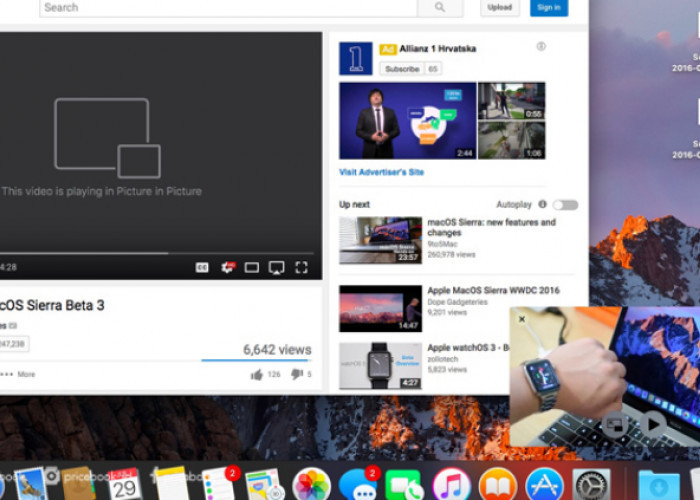Click the 6,642 views count

[277, 349]
